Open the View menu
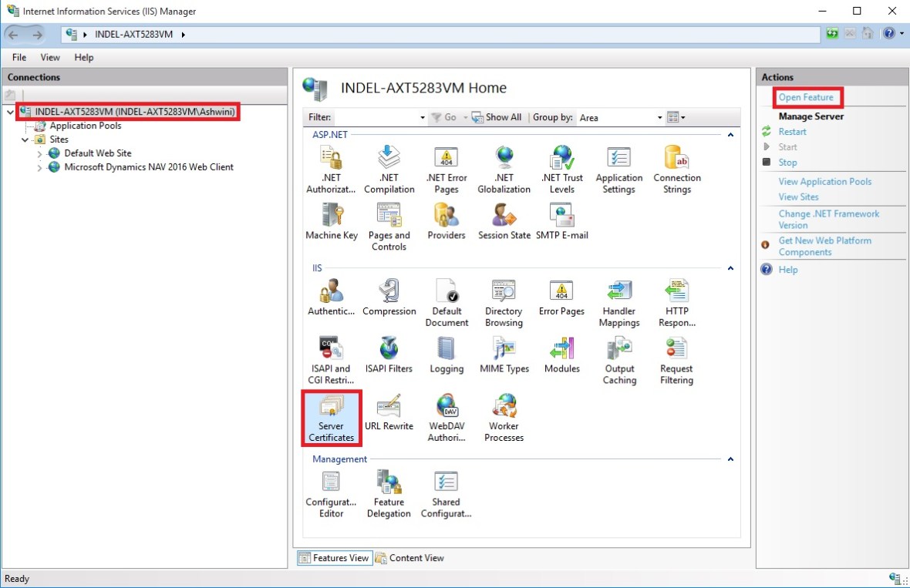 click(50, 58)
